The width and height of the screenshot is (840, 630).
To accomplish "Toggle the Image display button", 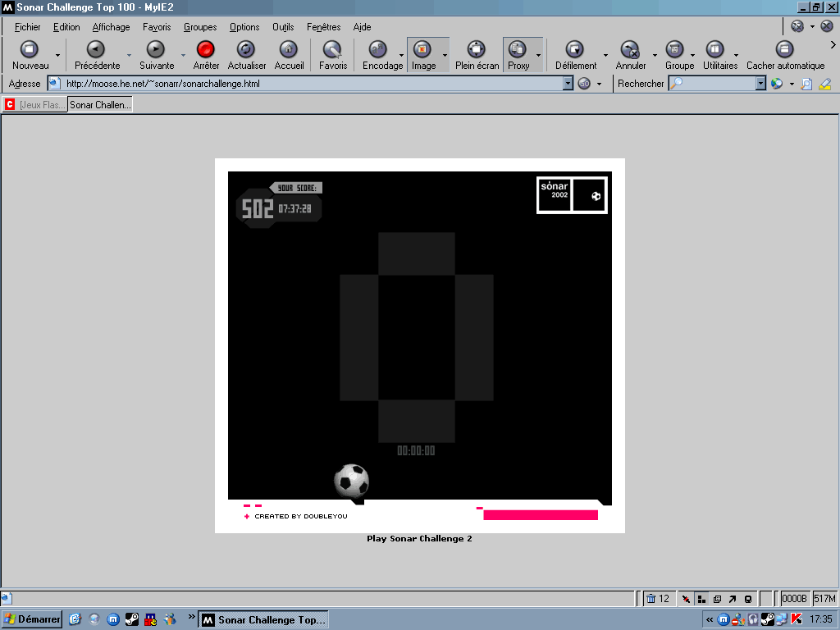I will [x=423, y=50].
